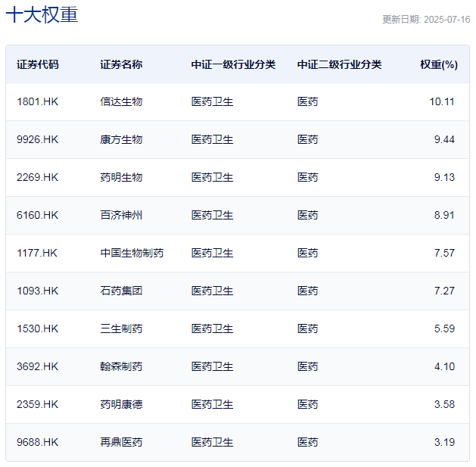Click the 中证二级行业分类 column header

339,64
